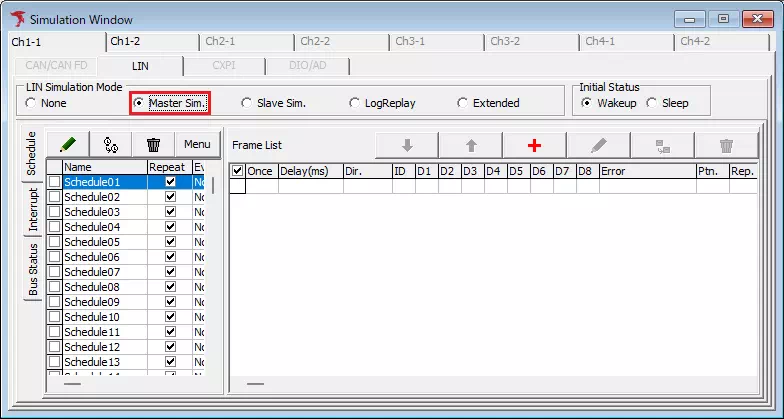Switch to the Ch1-2 channel tab
Image resolution: width=784 pixels, height=419 pixels.
(x=125, y=42)
